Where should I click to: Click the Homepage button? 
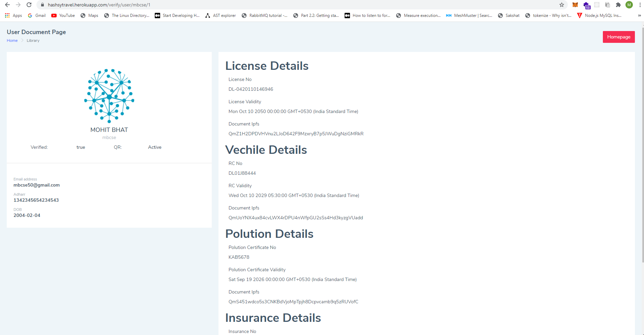[619, 37]
